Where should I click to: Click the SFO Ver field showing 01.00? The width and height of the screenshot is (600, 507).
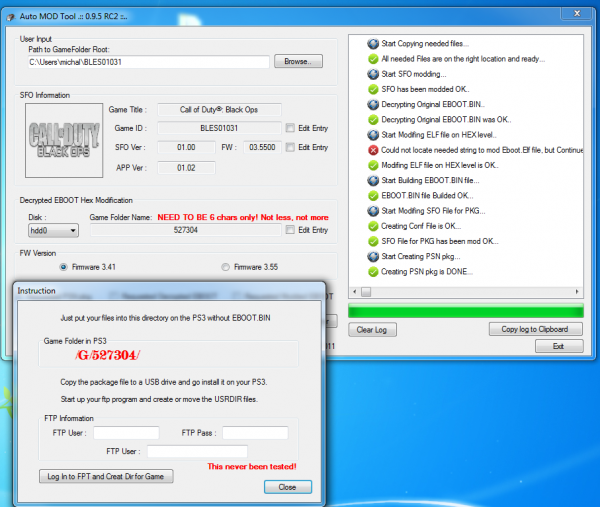click(186, 147)
